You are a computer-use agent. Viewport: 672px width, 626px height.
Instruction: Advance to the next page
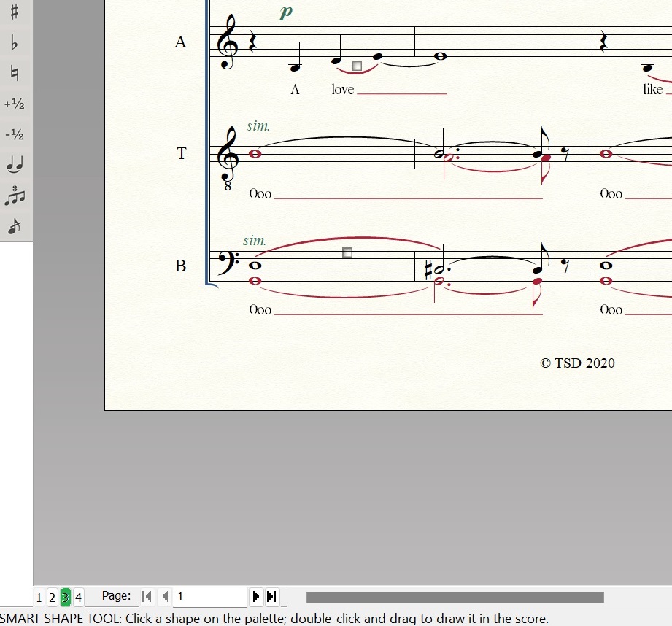[x=255, y=597]
